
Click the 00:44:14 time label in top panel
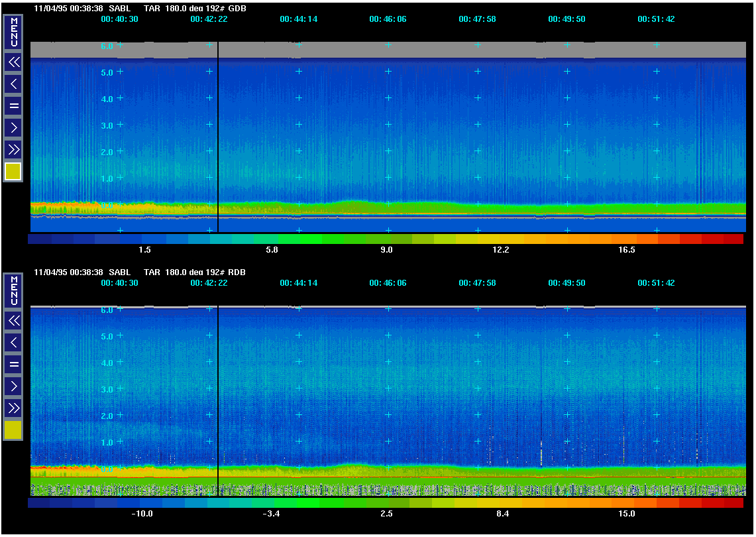click(298, 19)
